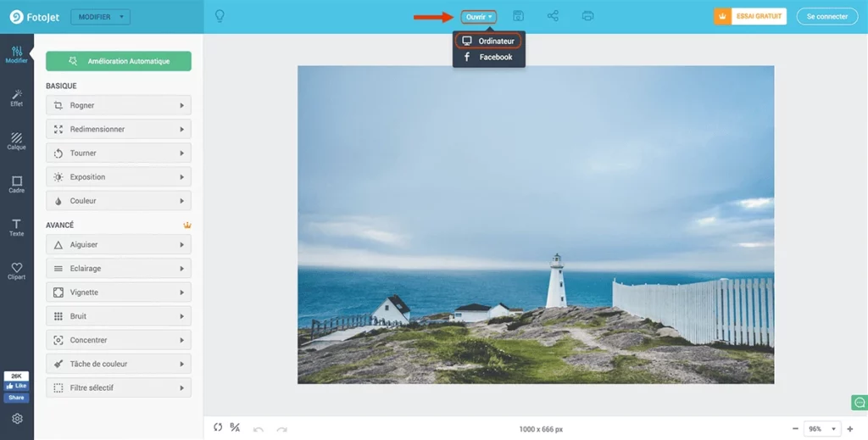Expand the Exposition adjustment section
Screen dimensions: 868x440
pos(118,177)
